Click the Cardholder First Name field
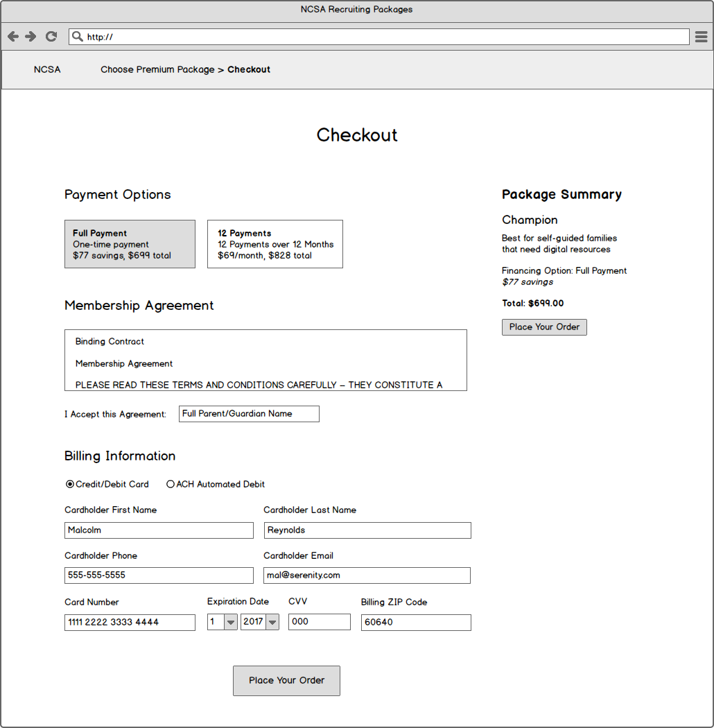 coord(159,530)
